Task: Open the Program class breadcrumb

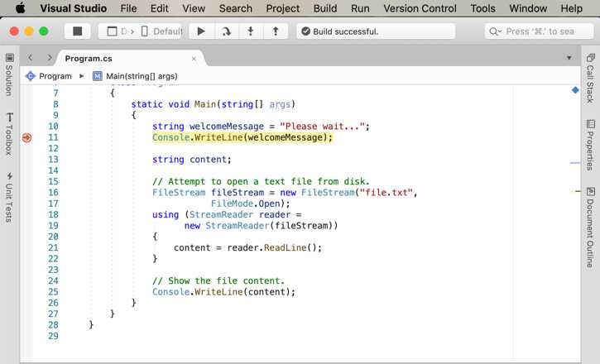Action: click(49, 76)
